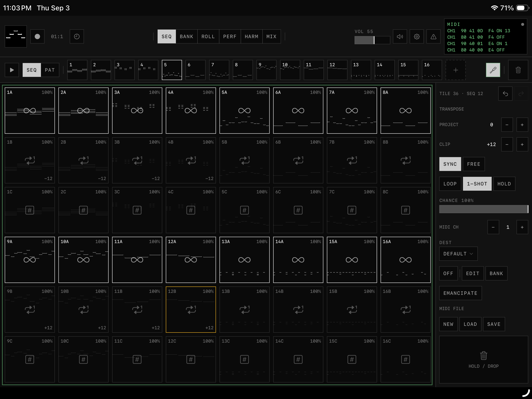Click the EMANCIPATE button
The height and width of the screenshot is (399, 532).
461,293
